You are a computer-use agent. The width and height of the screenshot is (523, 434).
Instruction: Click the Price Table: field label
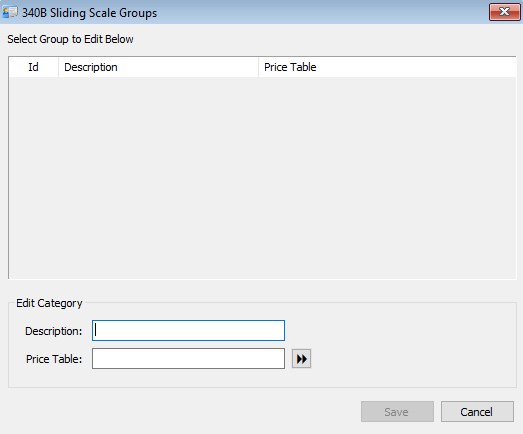54,359
